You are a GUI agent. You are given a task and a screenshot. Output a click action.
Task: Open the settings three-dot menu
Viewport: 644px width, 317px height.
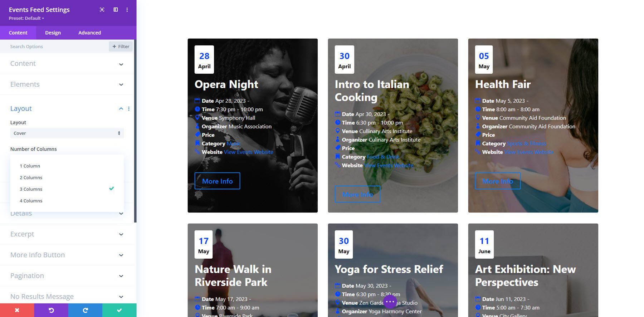127,10
